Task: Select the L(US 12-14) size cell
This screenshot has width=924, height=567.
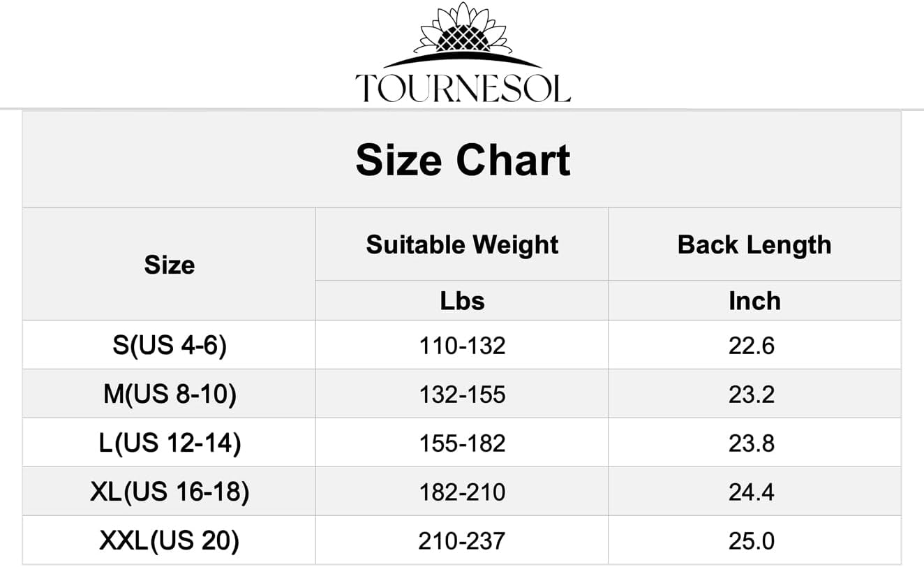Action: tap(170, 443)
